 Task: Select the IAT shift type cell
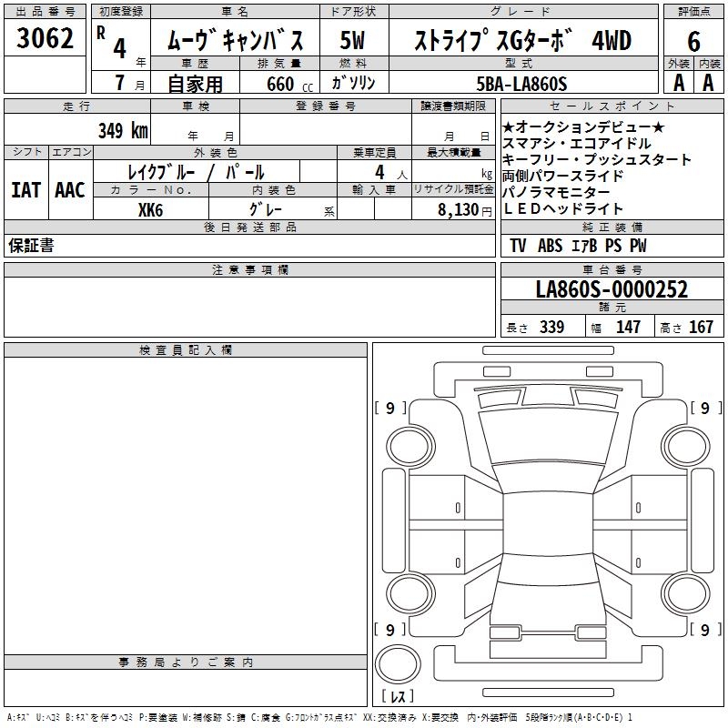(27, 190)
